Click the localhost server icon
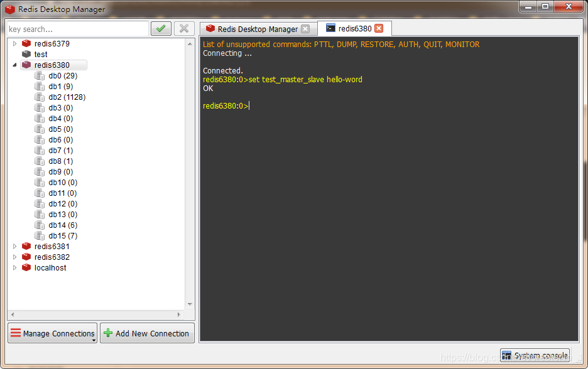Screen dimensions: 588x369 tap(26, 267)
